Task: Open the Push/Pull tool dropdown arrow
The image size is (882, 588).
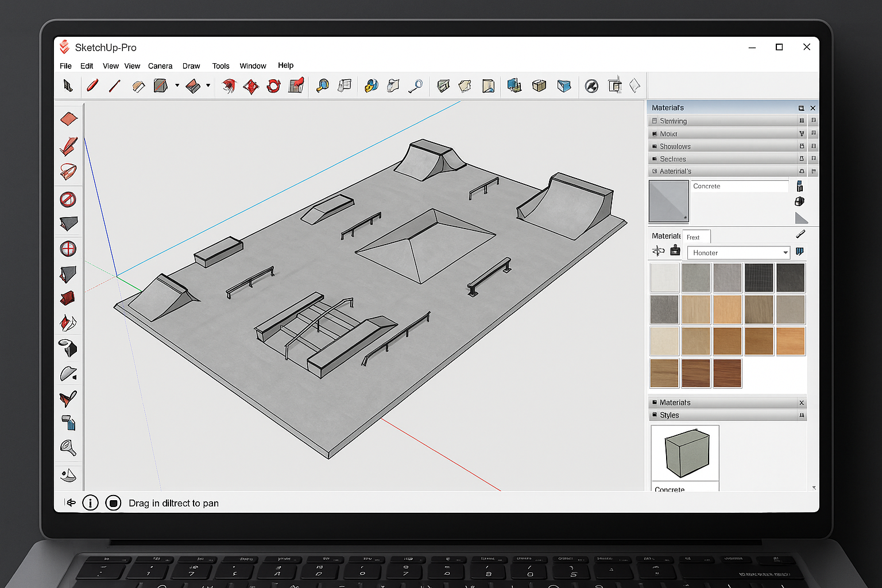Action: coord(208,86)
